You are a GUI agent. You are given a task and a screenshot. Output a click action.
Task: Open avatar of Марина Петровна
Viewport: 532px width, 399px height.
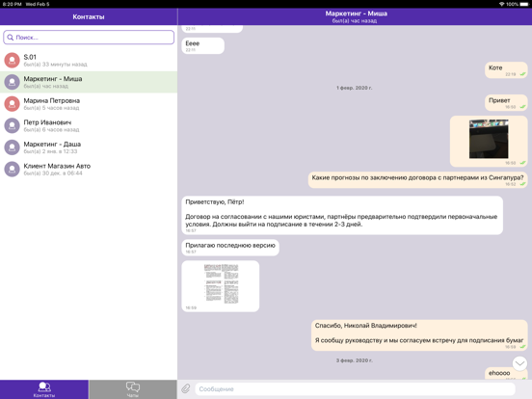12,104
